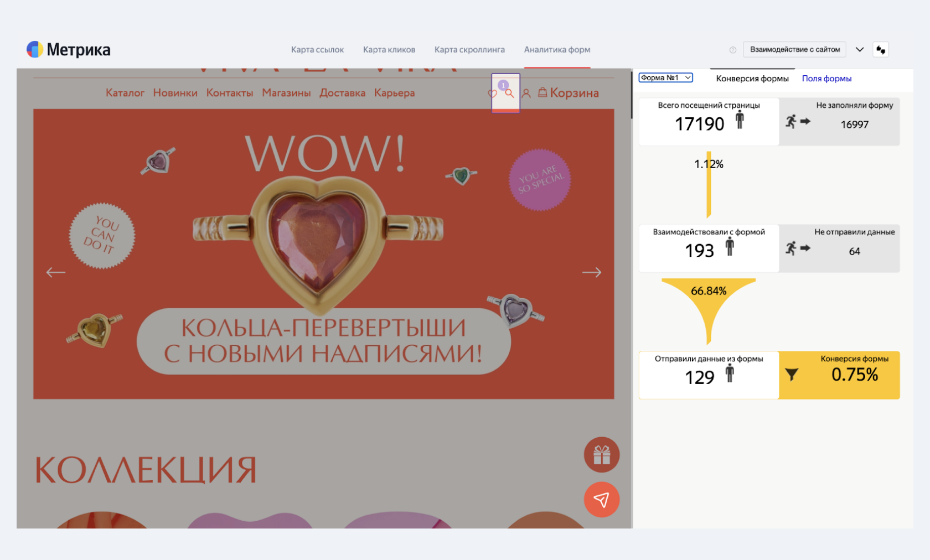930x560 pixels.
Task: Click the Взаимодействовали с формой value 193
Action: click(x=699, y=251)
